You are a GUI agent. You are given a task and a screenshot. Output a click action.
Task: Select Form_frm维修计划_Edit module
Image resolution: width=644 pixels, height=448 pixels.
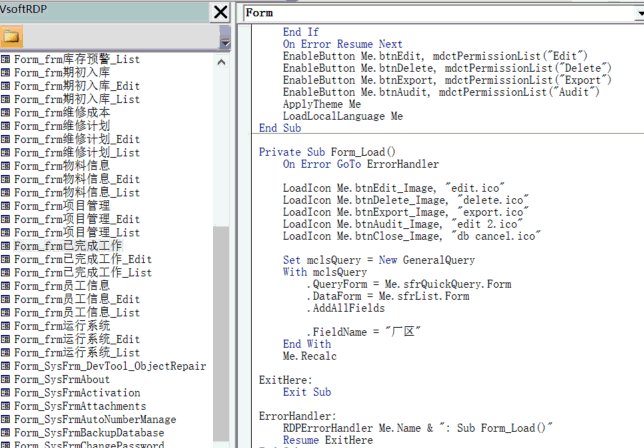[77, 139]
